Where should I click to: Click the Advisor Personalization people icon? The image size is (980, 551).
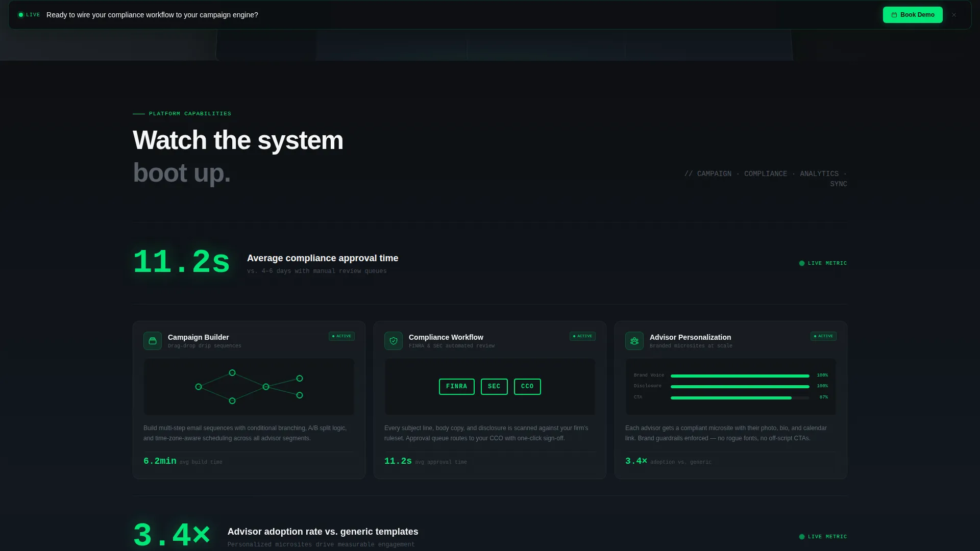pos(634,341)
